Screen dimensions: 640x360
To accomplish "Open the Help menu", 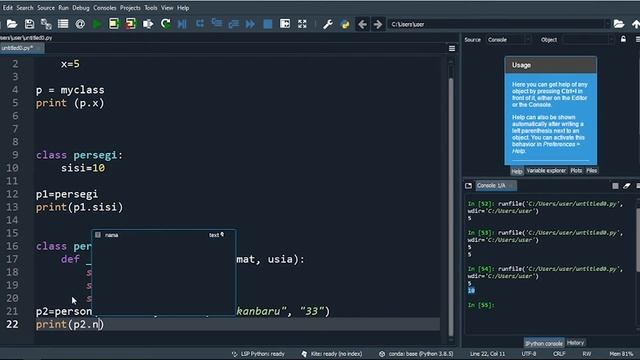I will click(x=183, y=8).
